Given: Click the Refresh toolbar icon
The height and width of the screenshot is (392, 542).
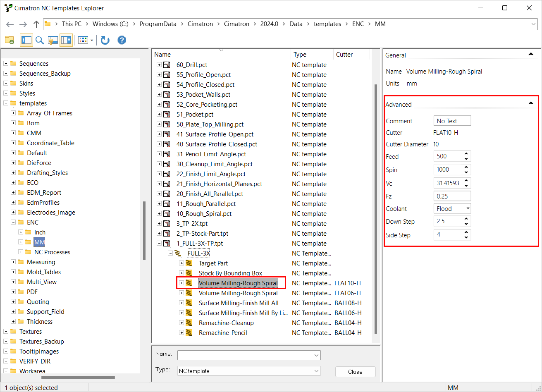Looking at the screenshot, I should 105,40.
